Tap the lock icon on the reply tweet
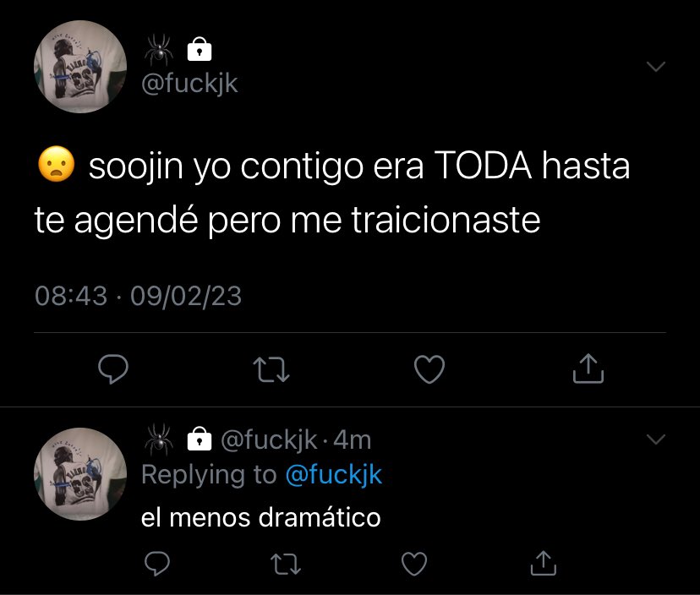 pyautogui.click(x=200, y=439)
